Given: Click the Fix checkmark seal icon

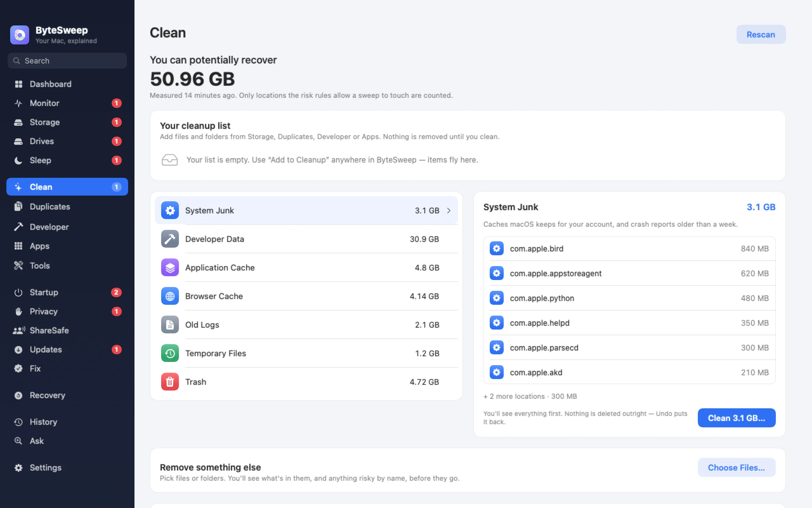Looking at the screenshot, I should point(18,369).
